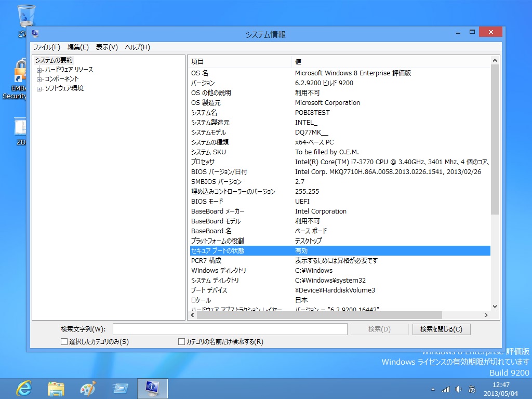532x399 pixels.
Task: Enable 選択したカテゴリのみ checkbox
Action: pos(64,342)
